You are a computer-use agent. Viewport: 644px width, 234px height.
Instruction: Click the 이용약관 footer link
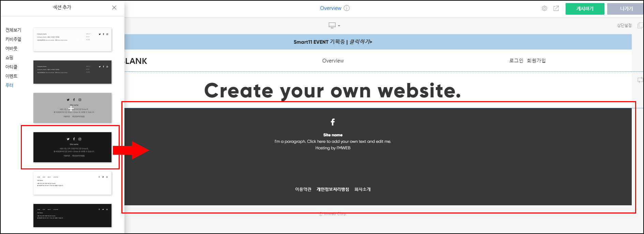click(x=303, y=189)
